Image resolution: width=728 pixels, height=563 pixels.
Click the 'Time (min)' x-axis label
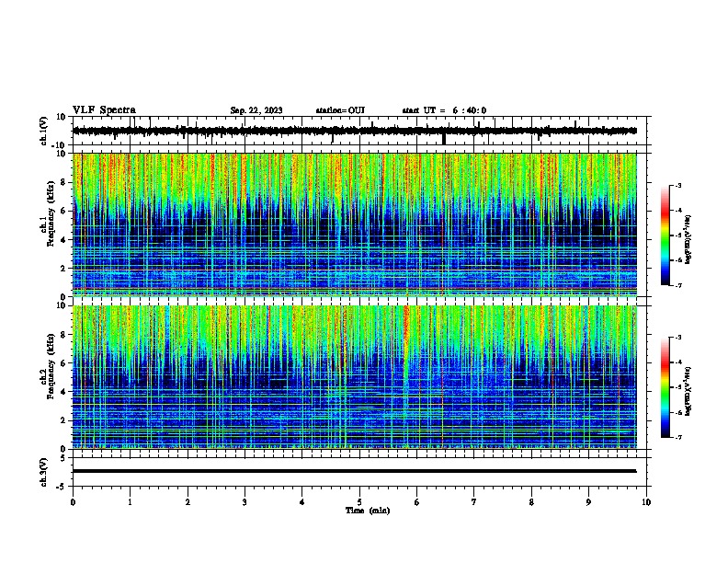[368, 511]
